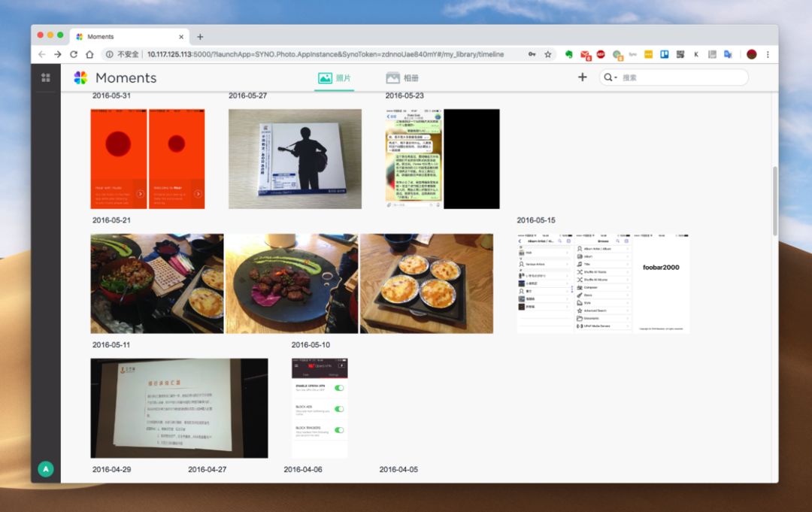Click the 2016-05-15 date heading
The image size is (812, 512).
[x=536, y=220]
